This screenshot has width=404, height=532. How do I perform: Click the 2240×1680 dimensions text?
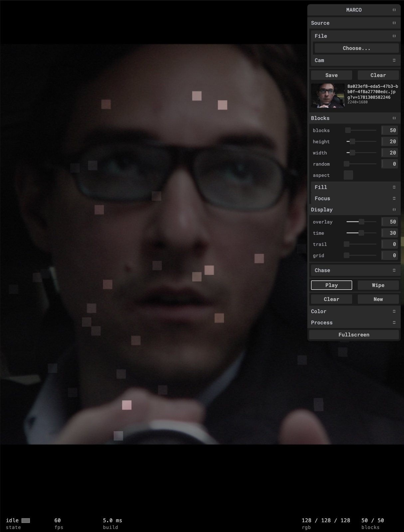click(357, 102)
